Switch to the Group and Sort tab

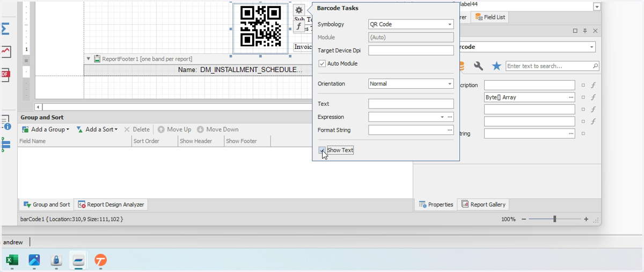[x=46, y=204]
